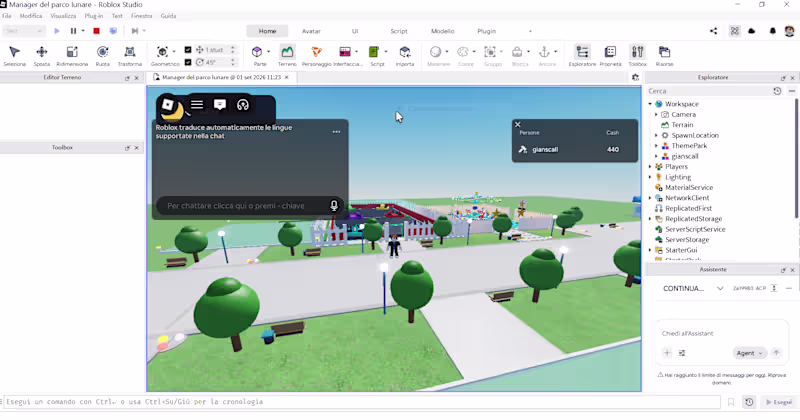Open the notifications bell
This screenshot has height=420, width=800.
[772, 31]
